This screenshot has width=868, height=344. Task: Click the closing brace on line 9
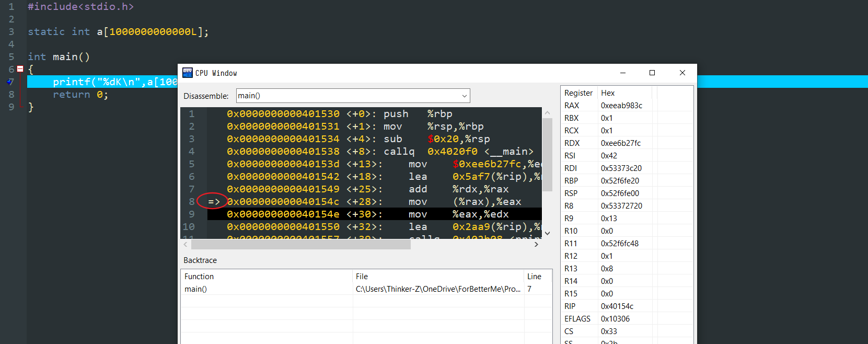(31, 107)
